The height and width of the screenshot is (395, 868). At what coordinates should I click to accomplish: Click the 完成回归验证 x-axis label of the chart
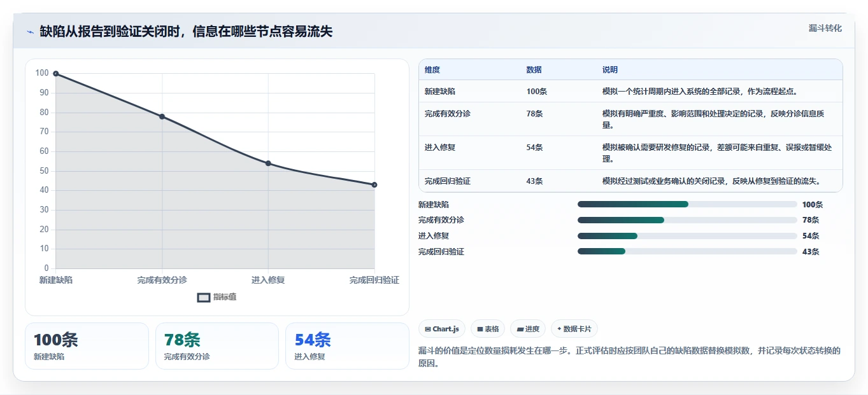click(374, 280)
